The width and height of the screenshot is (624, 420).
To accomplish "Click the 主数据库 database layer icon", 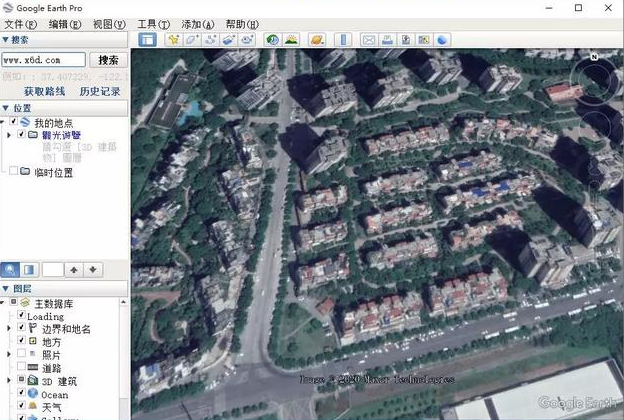I will (x=25, y=303).
